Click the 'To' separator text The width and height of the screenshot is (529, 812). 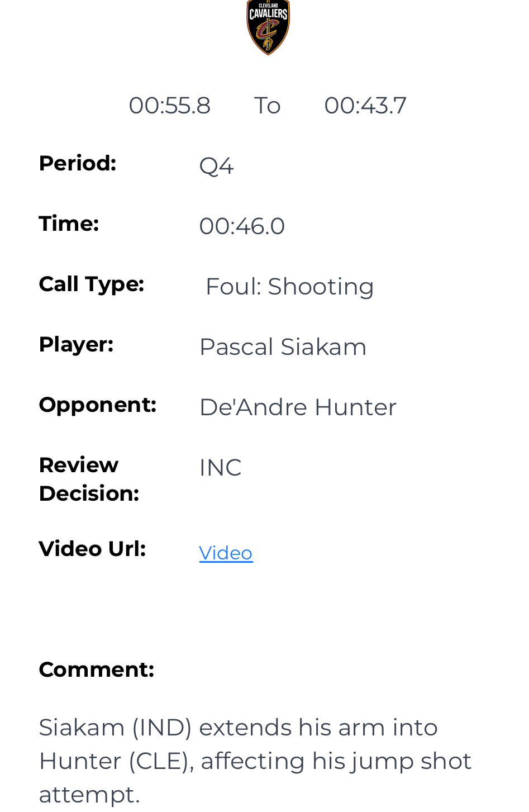pos(267,106)
